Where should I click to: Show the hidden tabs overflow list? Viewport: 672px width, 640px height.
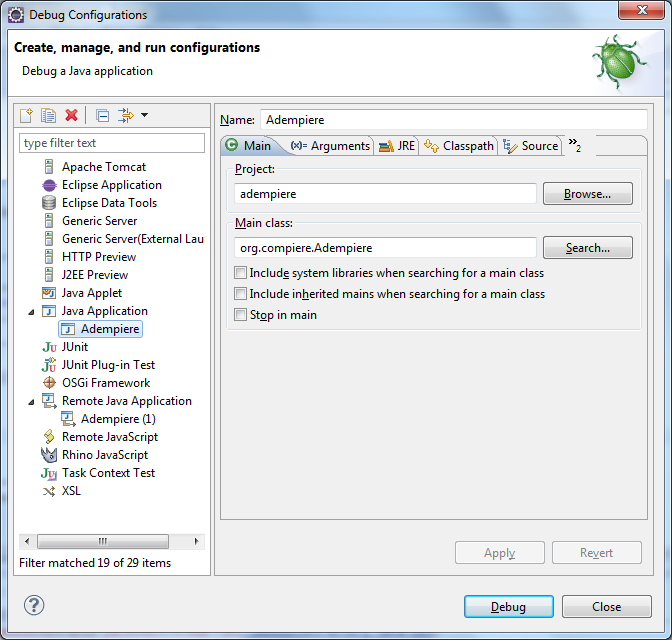[x=575, y=145]
